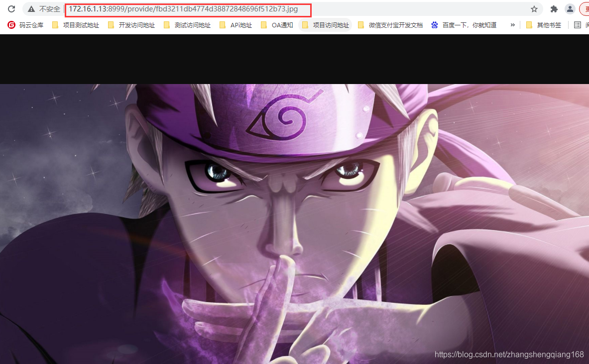The height and width of the screenshot is (364, 589).
Task: Open the 开发访问地址 bookmark folder
Action: pos(131,25)
